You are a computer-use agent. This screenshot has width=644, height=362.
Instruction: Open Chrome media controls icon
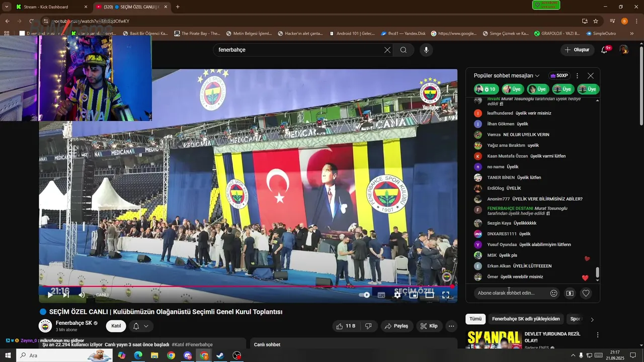612,21
